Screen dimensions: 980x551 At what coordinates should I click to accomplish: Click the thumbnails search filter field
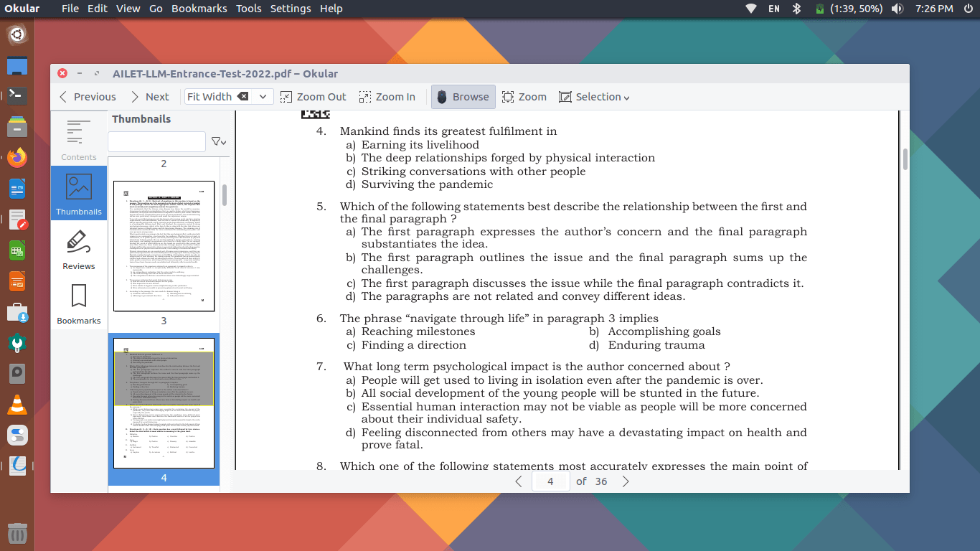click(x=156, y=142)
